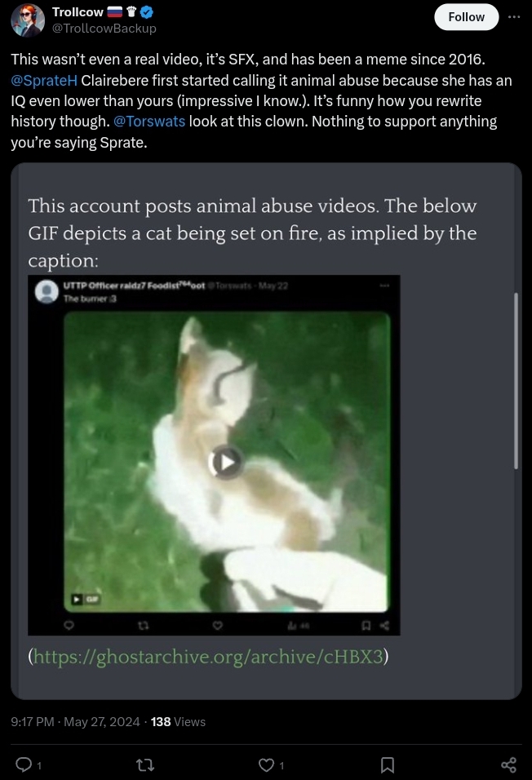Open the three-dot more options menu
532x780 pixels.
coord(514,17)
